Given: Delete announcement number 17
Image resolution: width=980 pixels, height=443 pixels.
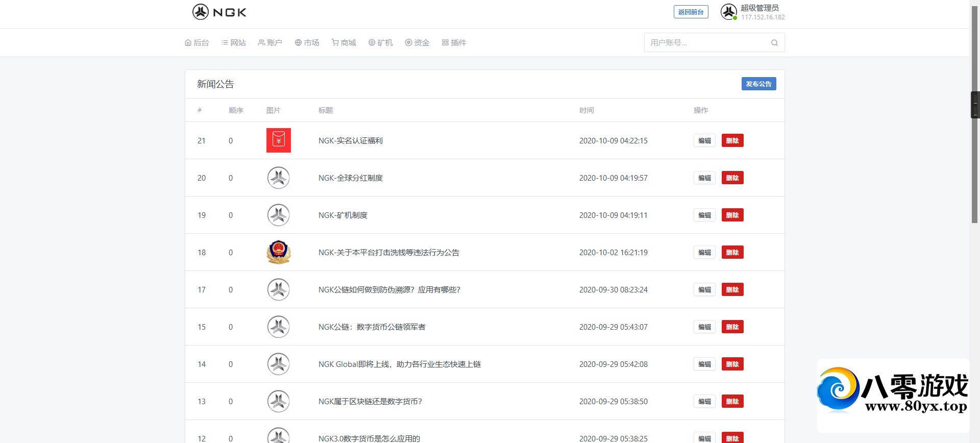Looking at the screenshot, I should click(x=732, y=289).
